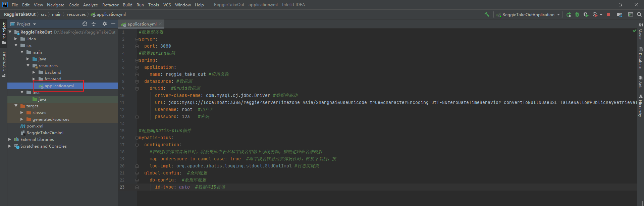This screenshot has height=206, width=644.
Task: Stop the running application with the red square
Action: pyautogui.click(x=608, y=15)
